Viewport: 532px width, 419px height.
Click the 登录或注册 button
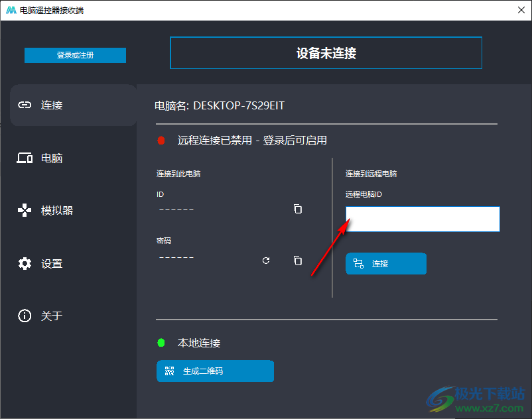75,55
